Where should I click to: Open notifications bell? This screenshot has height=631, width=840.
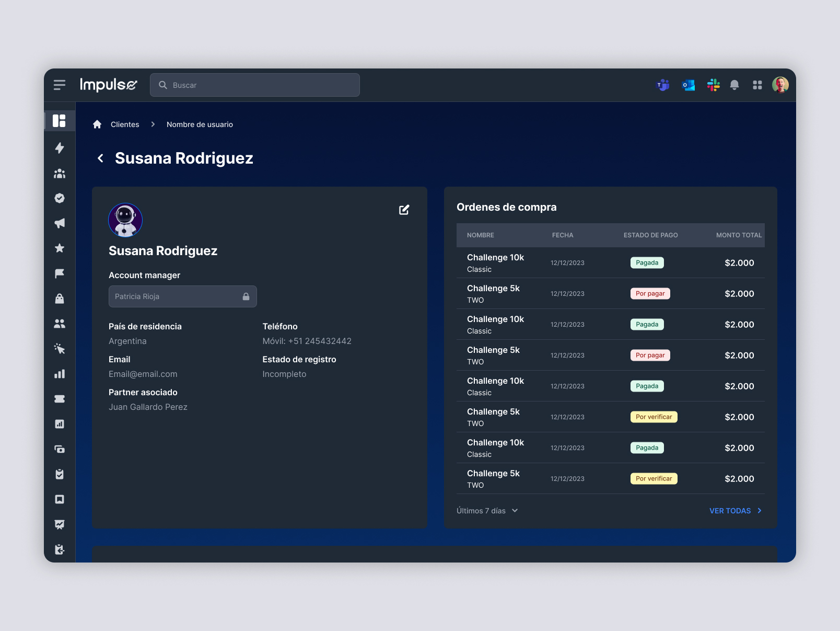point(734,85)
